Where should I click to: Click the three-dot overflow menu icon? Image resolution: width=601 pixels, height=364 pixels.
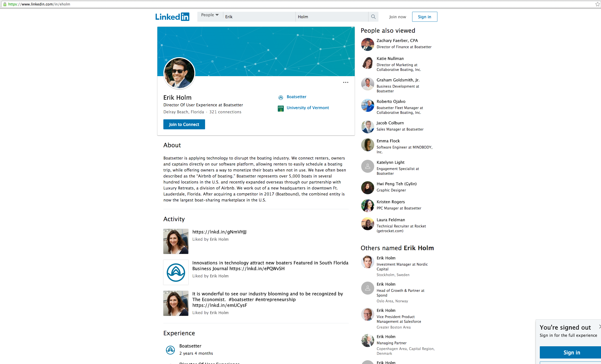click(x=346, y=82)
